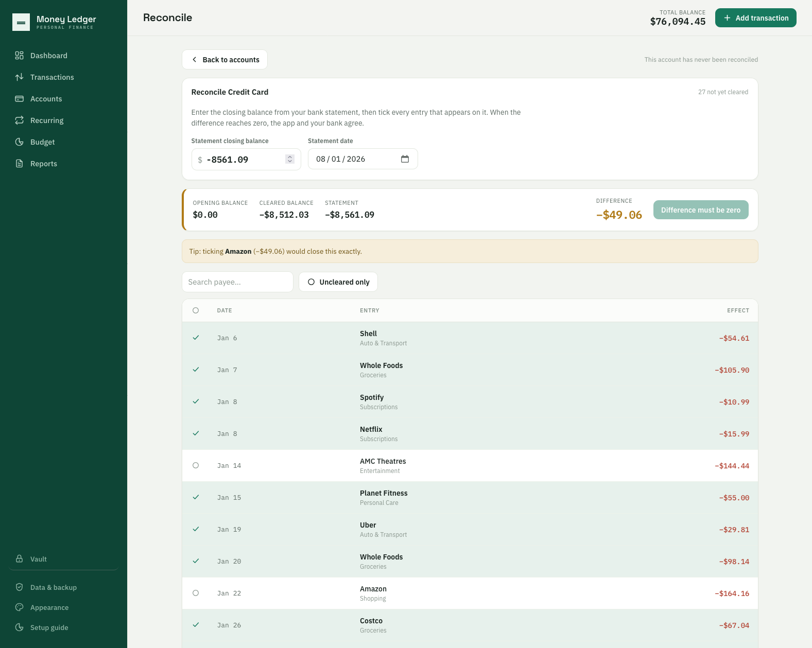
Task: Open the statement date calendar picker
Action: pyautogui.click(x=405, y=159)
